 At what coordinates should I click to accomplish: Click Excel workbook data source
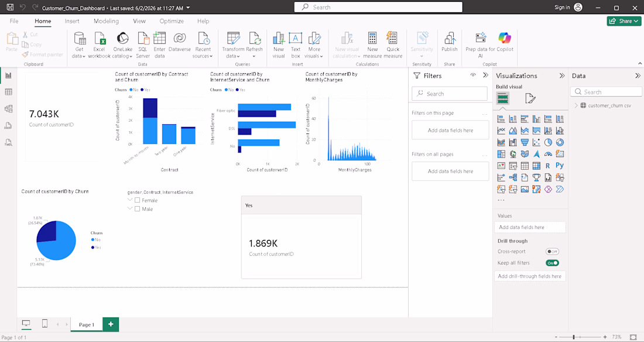click(x=99, y=45)
